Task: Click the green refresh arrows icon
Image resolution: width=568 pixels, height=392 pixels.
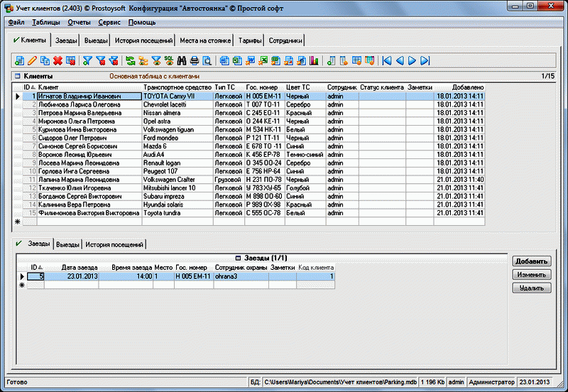Action: pos(131,60)
